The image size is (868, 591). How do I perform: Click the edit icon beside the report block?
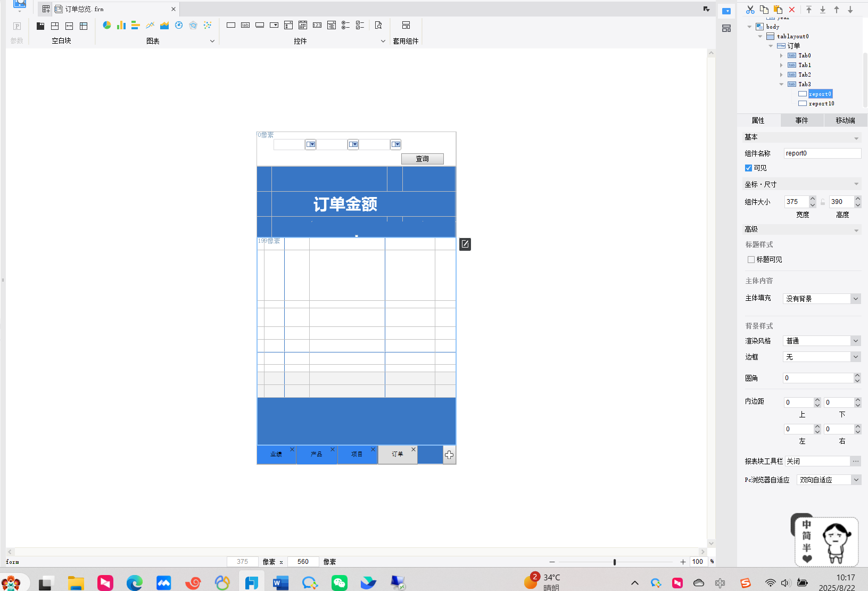[465, 244]
